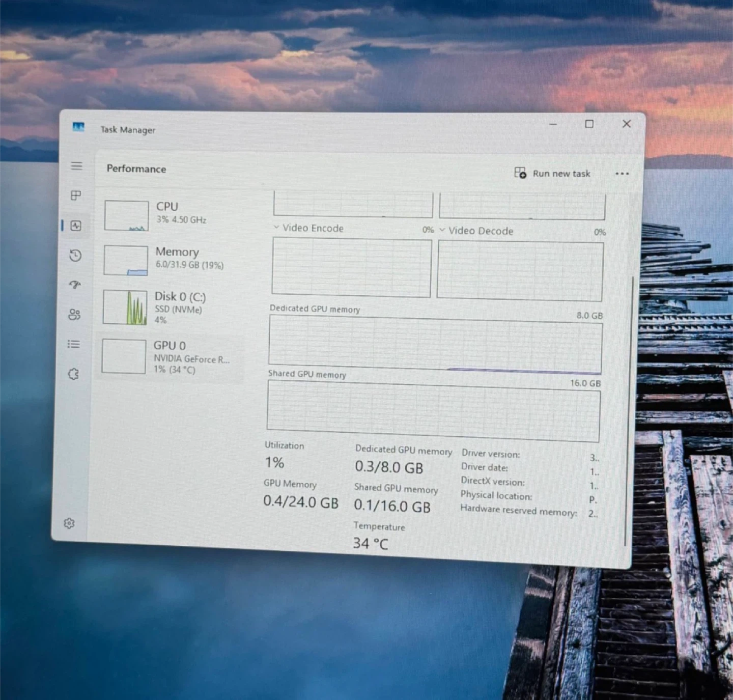The height and width of the screenshot is (700, 733).
Task: Expand the Video Decode engine dropdown
Action: click(442, 230)
